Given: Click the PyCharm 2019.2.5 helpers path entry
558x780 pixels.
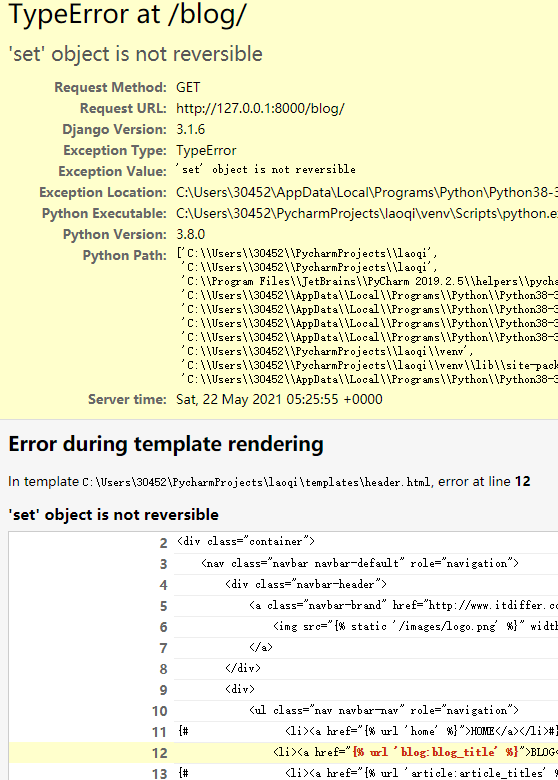Looking at the screenshot, I should (x=369, y=281).
